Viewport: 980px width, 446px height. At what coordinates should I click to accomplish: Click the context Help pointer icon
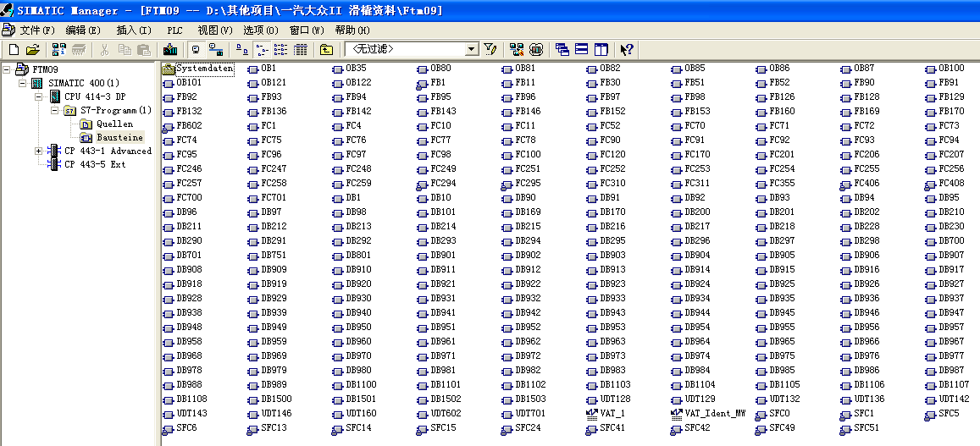pos(627,50)
